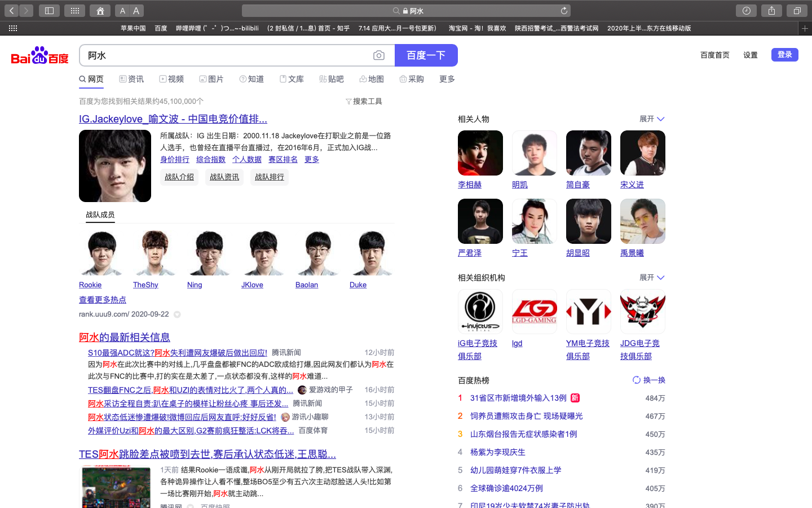Open a new tab with plus icon
Viewport: 812px width, 508px height.
[x=805, y=28]
